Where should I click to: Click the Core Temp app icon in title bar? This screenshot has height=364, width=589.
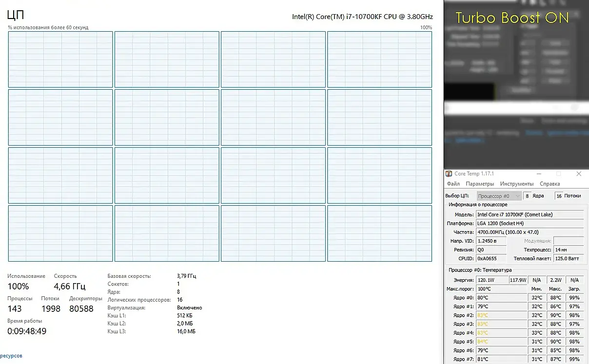coord(449,174)
